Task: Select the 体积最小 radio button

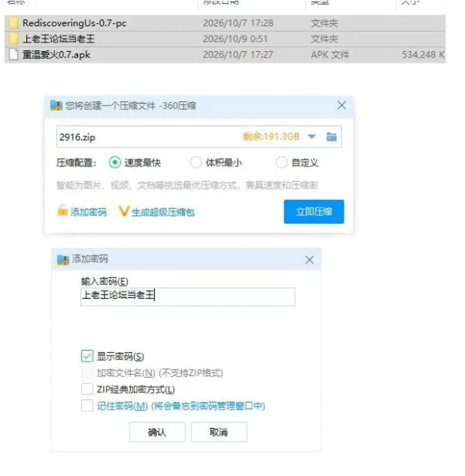Action: pyautogui.click(x=196, y=162)
